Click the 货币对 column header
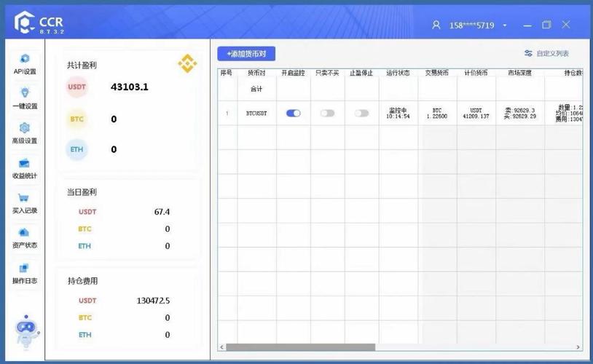Screen dimensions: 593x364 (256, 73)
